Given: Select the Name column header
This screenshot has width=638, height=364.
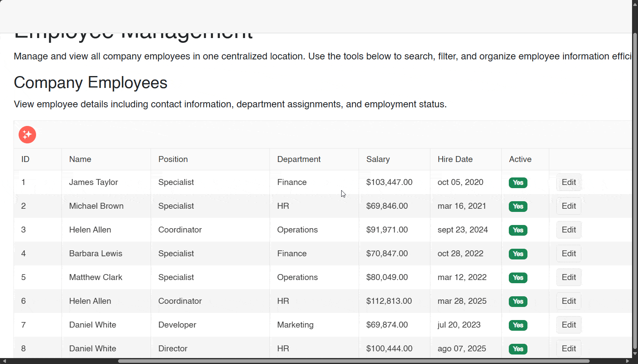Looking at the screenshot, I should point(80,159).
